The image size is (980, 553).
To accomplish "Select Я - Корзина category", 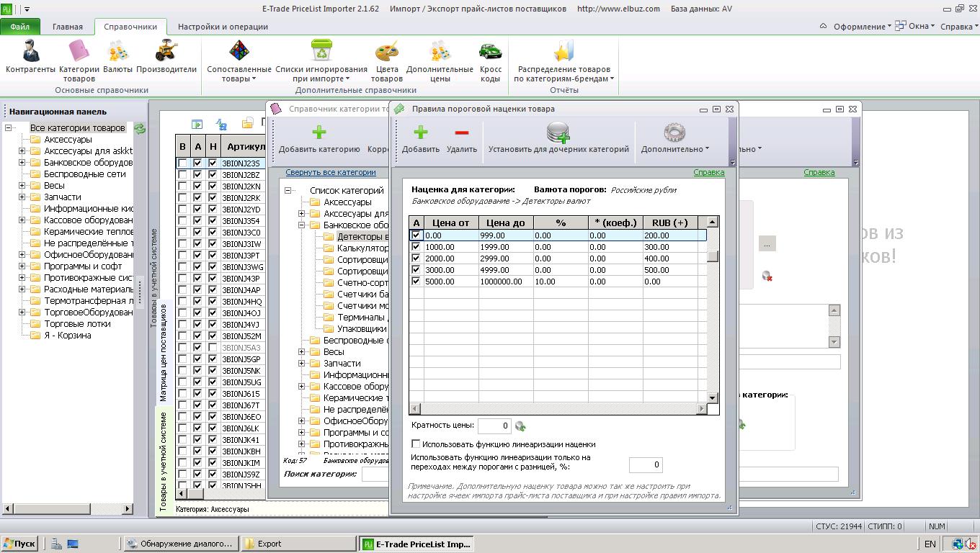I will [67, 336].
